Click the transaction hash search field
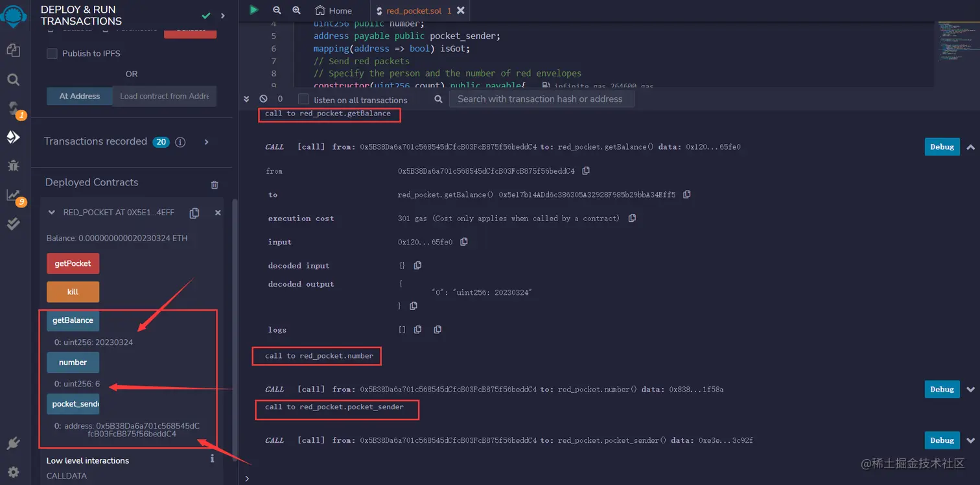The width and height of the screenshot is (980, 485). (542, 99)
